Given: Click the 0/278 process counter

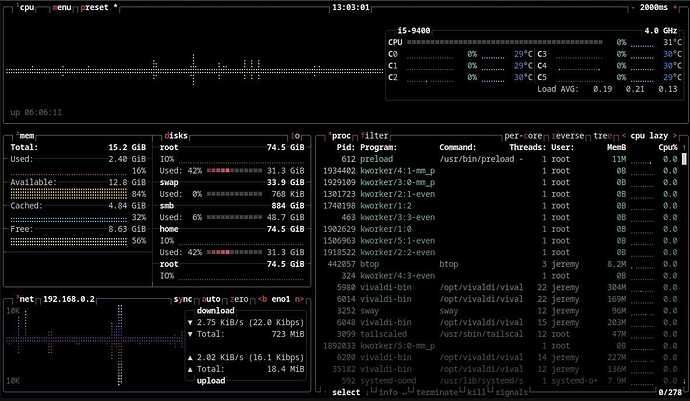Looking at the screenshot, I should pos(670,392).
